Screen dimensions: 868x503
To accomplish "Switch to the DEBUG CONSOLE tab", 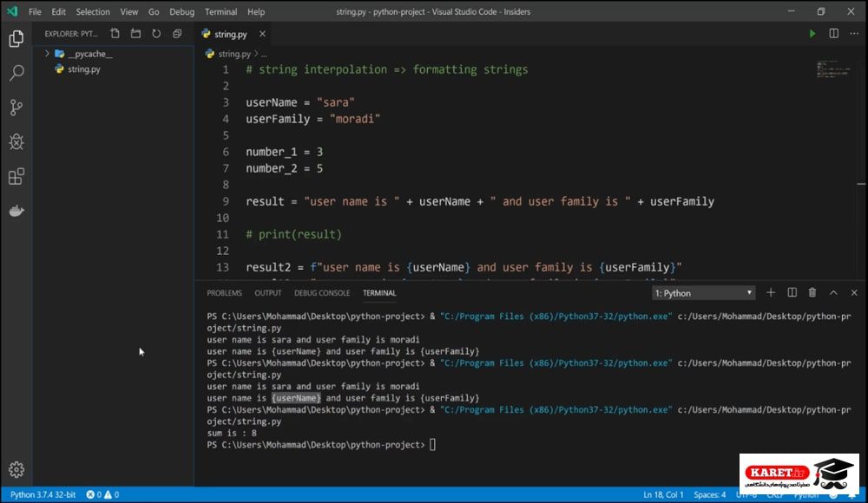I will 322,293.
